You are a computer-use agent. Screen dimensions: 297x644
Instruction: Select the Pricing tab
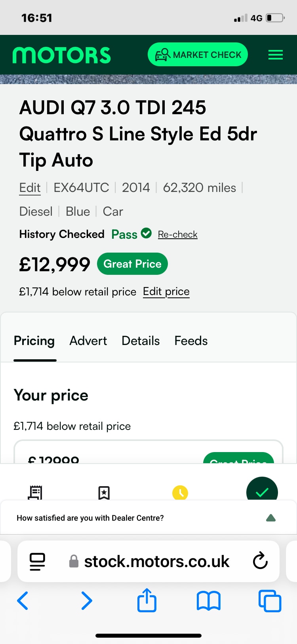point(34,341)
